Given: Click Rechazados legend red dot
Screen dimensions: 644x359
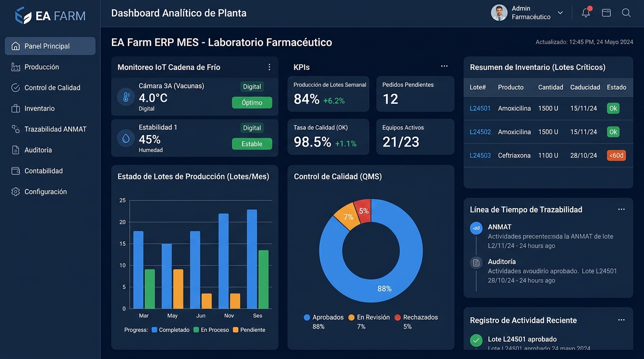Looking at the screenshot, I should click(x=397, y=317).
